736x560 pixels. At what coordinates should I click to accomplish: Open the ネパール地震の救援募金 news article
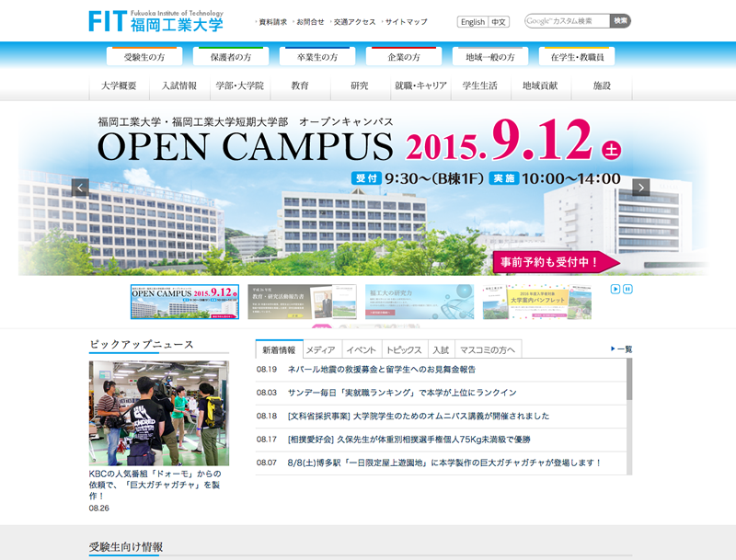(381, 370)
